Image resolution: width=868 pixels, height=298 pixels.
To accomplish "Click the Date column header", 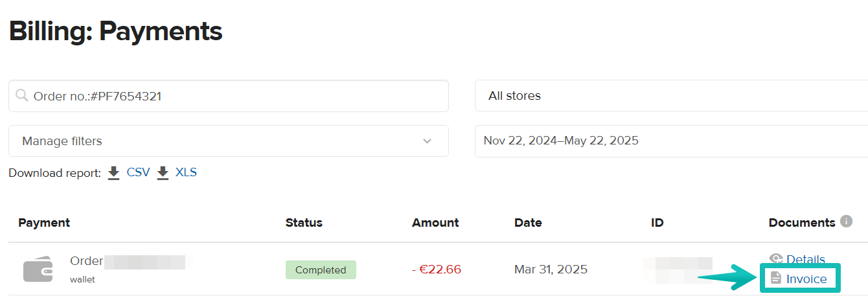I will (528, 222).
